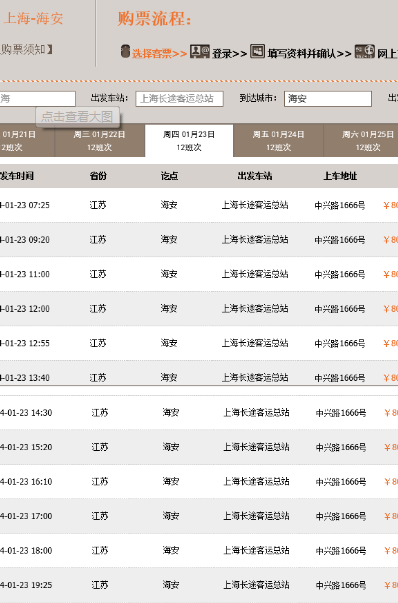Viewport: 398px width, 603px height.
Task: Open the 购票须知 link
Action: [26, 49]
